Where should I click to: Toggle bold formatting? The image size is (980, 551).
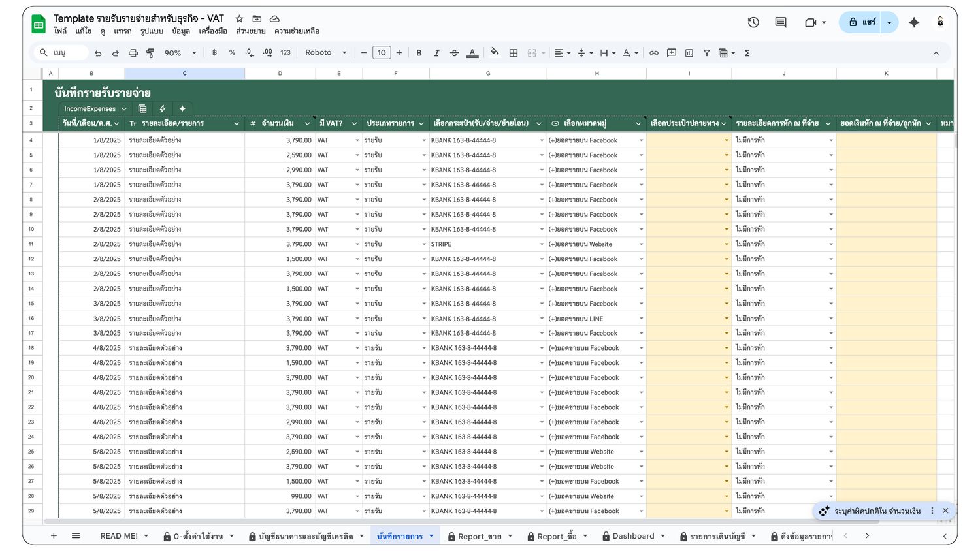click(419, 53)
